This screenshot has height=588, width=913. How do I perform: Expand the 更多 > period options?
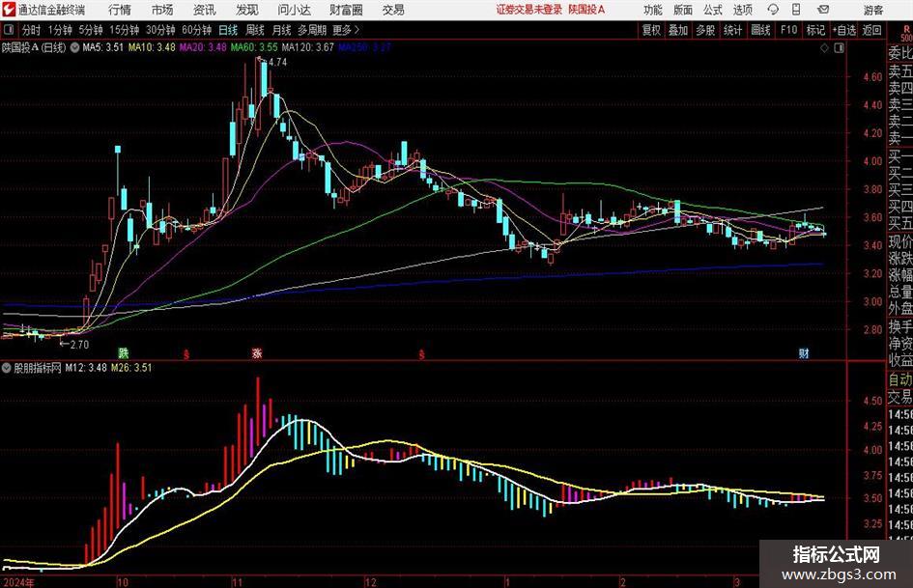point(347,30)
